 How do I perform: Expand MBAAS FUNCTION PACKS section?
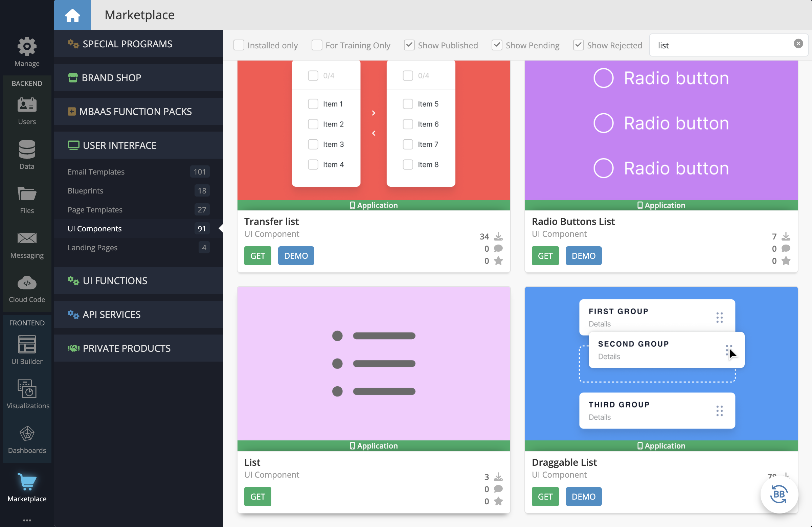click(x=136, y=111)
